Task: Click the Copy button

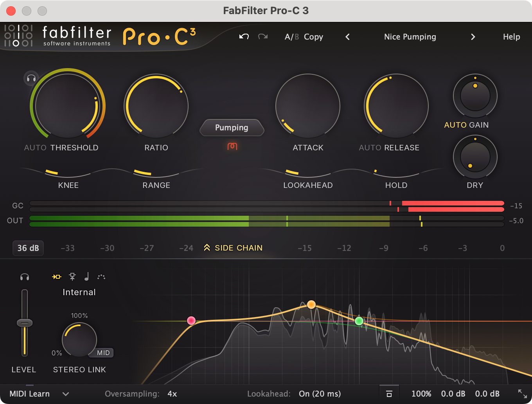Action: point(313,36)
